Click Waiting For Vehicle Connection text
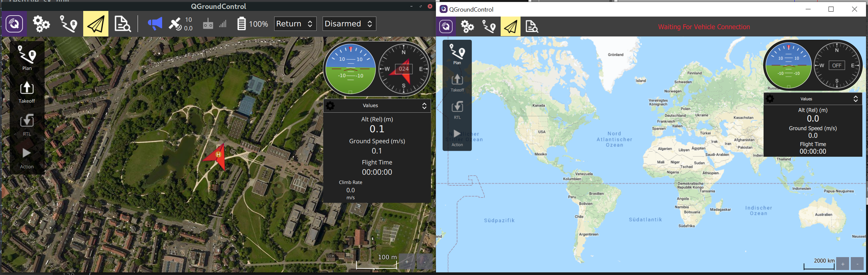Image resolution: width=868 pixels, height=275 pixels. pyautogui.click(x=704, y=27)
